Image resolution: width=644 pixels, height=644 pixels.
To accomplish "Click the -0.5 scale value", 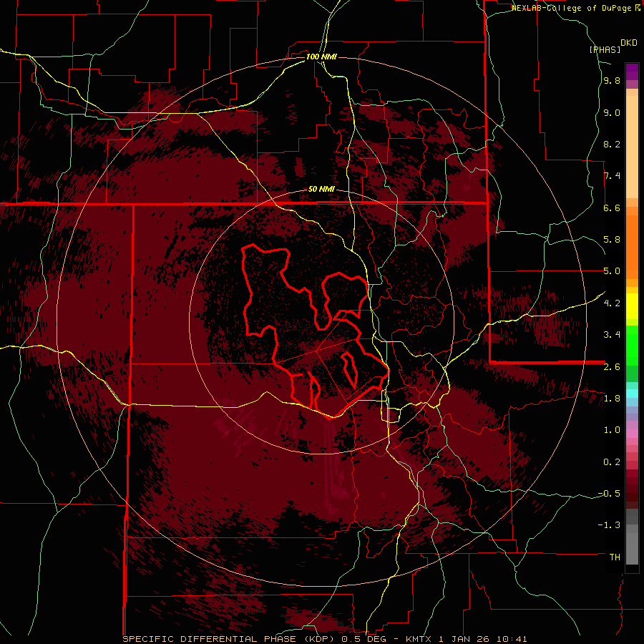I will point(610,493).
